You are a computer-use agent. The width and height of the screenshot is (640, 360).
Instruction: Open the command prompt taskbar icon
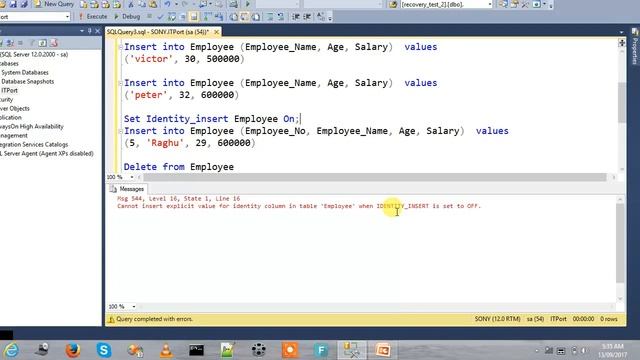click(196, 350)
